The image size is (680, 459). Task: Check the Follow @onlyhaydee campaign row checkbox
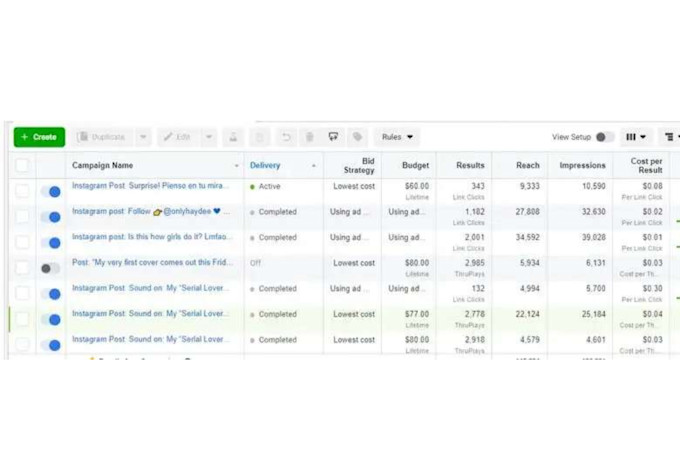22,216
